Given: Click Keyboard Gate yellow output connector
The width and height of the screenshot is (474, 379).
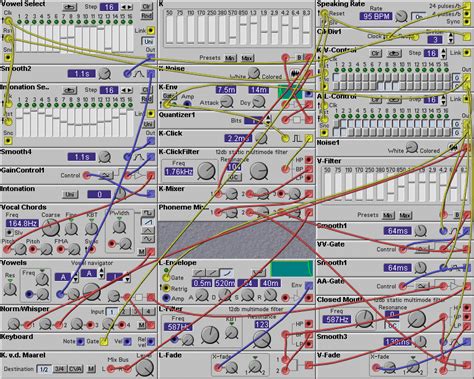Looking at the screenshot, I should tap(104, 341).
